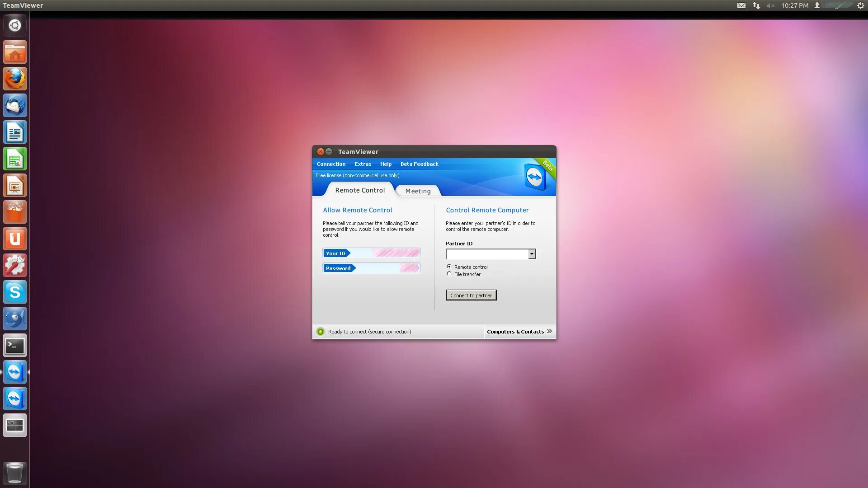Open LibreOffice Impress from the launcher

(15, 185)
